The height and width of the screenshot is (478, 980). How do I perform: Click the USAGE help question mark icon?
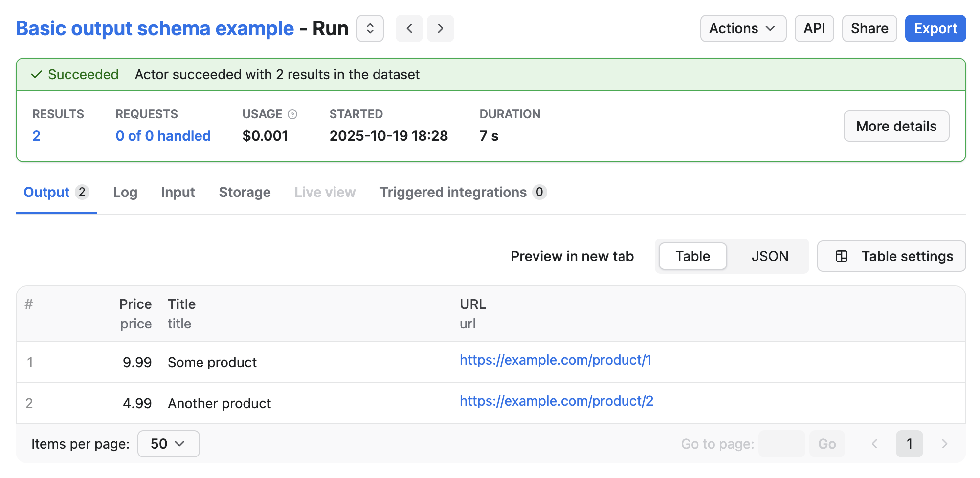pyautogui.click(x=292, y=114)
